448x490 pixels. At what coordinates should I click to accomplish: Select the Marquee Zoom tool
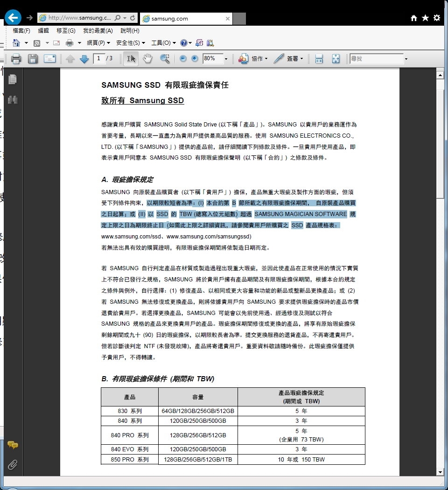point(165,59)
